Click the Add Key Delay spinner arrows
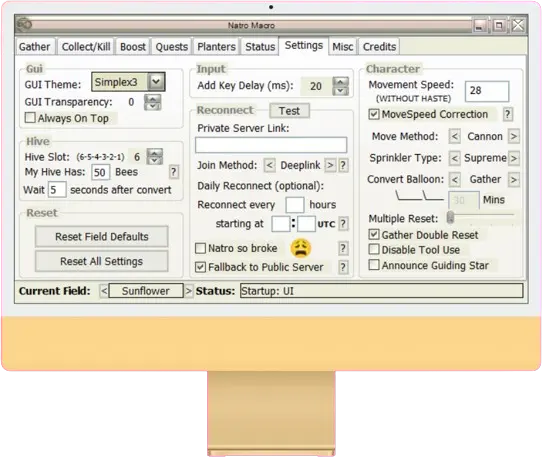The height and width of the screenshot is (459, 543). tap(340, 86)
